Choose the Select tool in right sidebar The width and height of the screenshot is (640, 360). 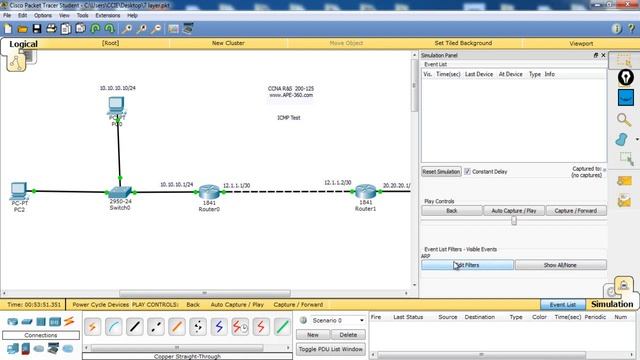point(624,60)
